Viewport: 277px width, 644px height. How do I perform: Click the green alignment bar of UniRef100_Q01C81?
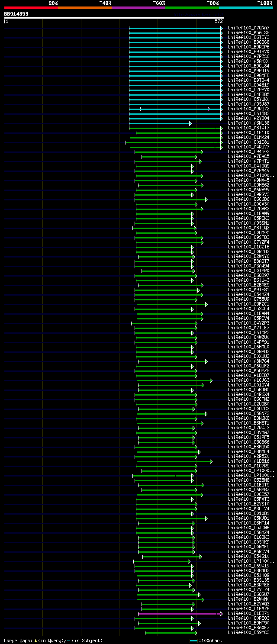pyautogui.click(x=174, y=142)
